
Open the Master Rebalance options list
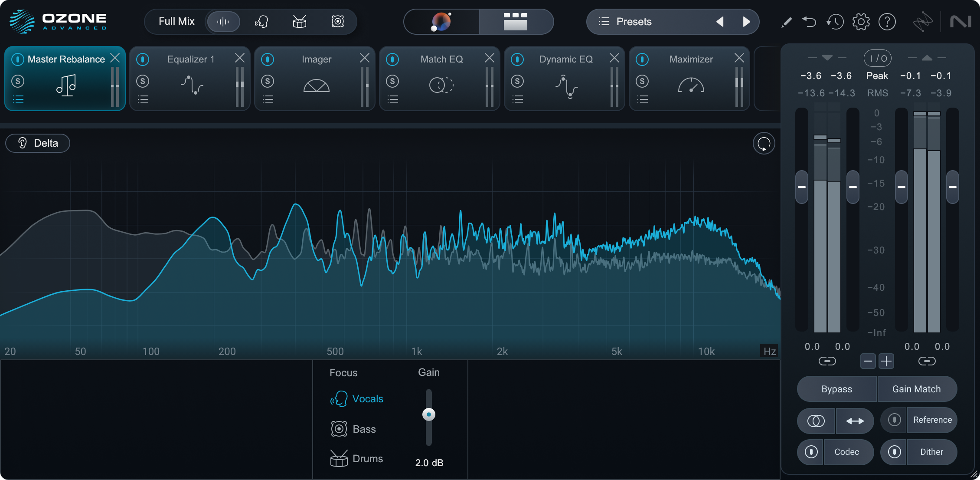pyautogui.click(x=19, y=99)
